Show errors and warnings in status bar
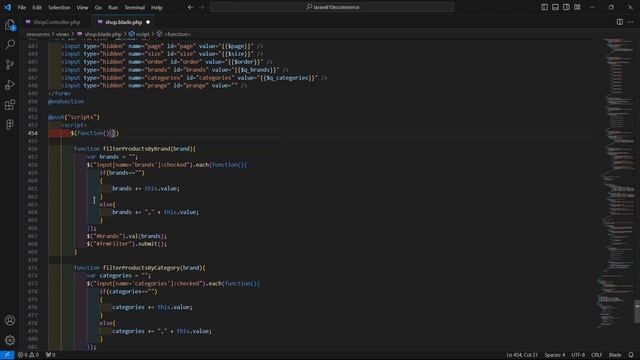The image size is (640, 360). (28, 355)
